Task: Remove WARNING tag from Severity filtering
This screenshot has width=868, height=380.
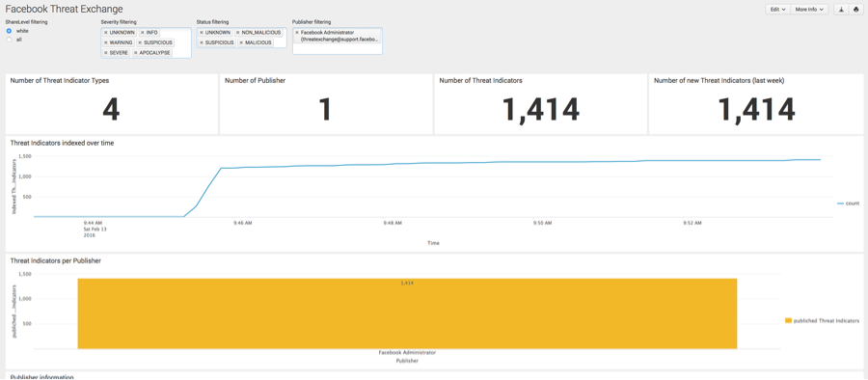Action: (106, 42)
